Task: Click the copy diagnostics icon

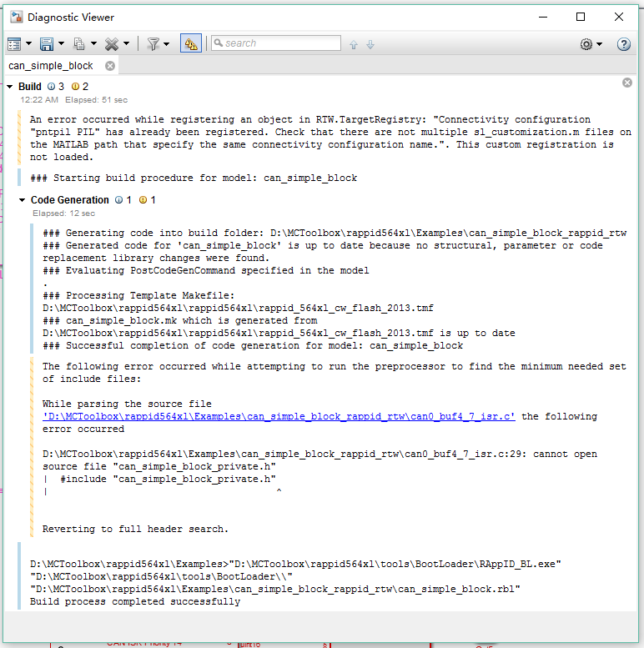Action: [x=79, y=44]
